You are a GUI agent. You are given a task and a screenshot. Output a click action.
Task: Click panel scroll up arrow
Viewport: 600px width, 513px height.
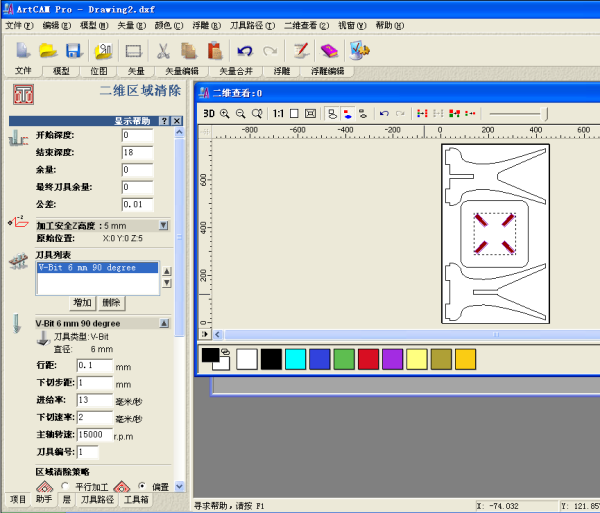click(x=179, y=132)
